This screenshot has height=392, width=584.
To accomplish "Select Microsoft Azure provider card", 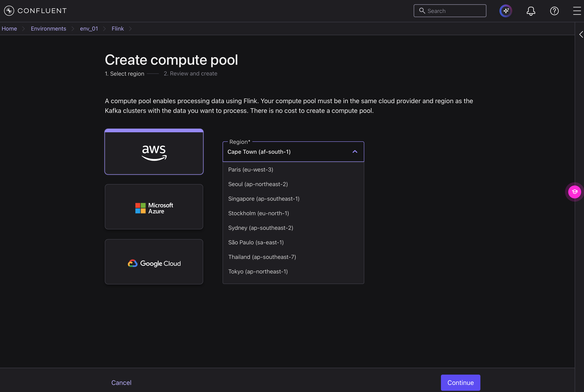I will (154, 207).
